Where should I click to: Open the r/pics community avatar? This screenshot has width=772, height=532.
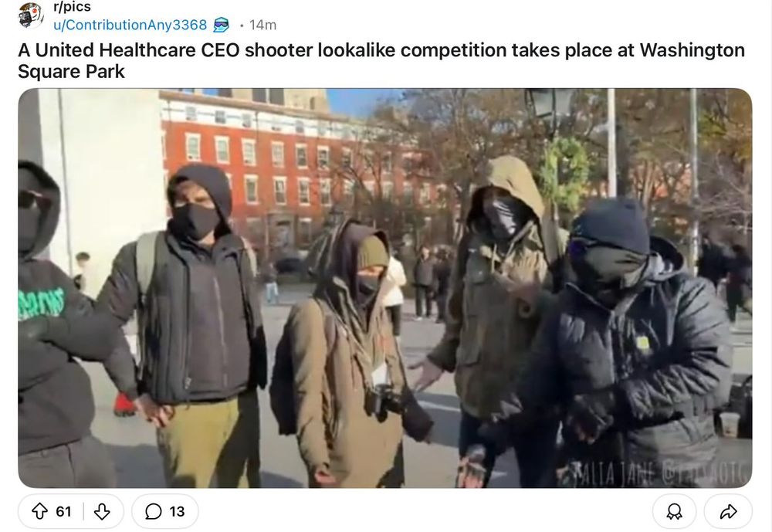[31, 15]
